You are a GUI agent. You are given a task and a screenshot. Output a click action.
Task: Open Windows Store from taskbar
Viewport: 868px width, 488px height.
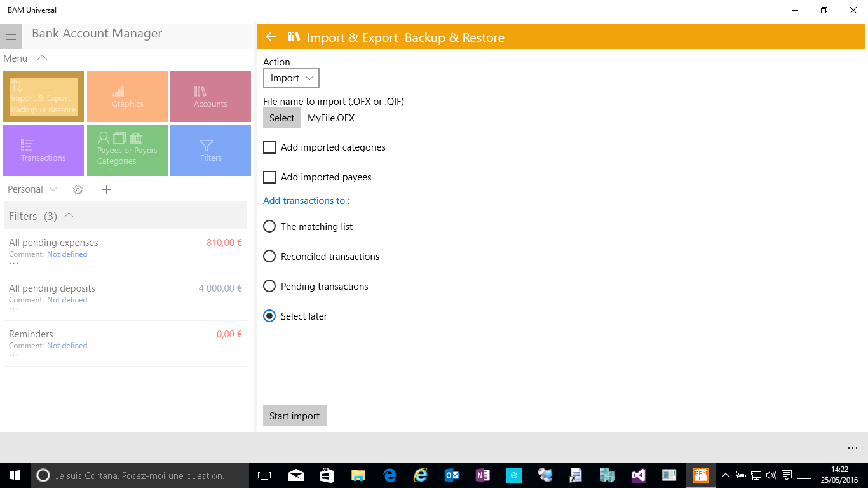(327, 475)
